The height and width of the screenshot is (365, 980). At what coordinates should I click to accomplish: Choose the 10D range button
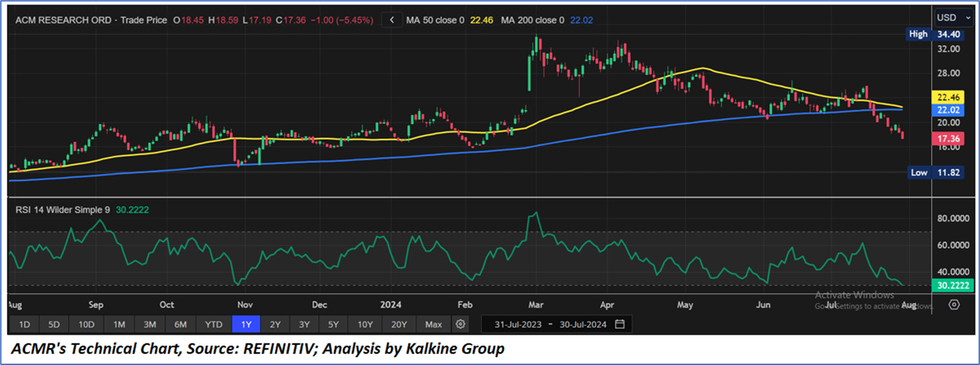(x=86, y=325)
